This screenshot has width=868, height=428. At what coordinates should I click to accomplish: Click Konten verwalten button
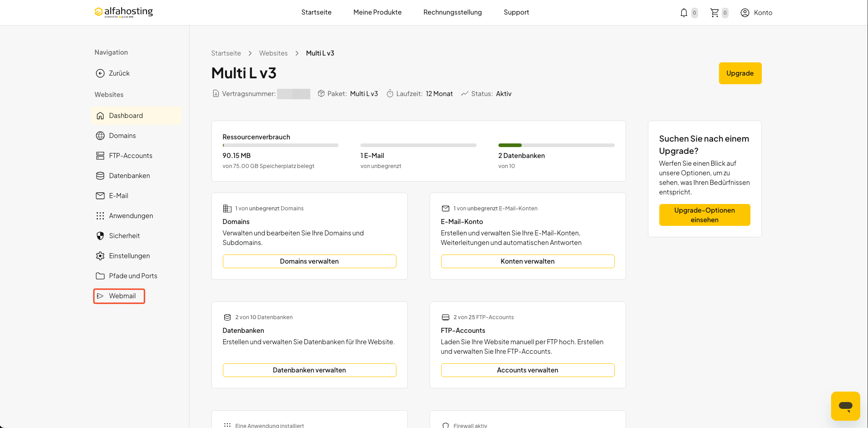tap(528, 261)
